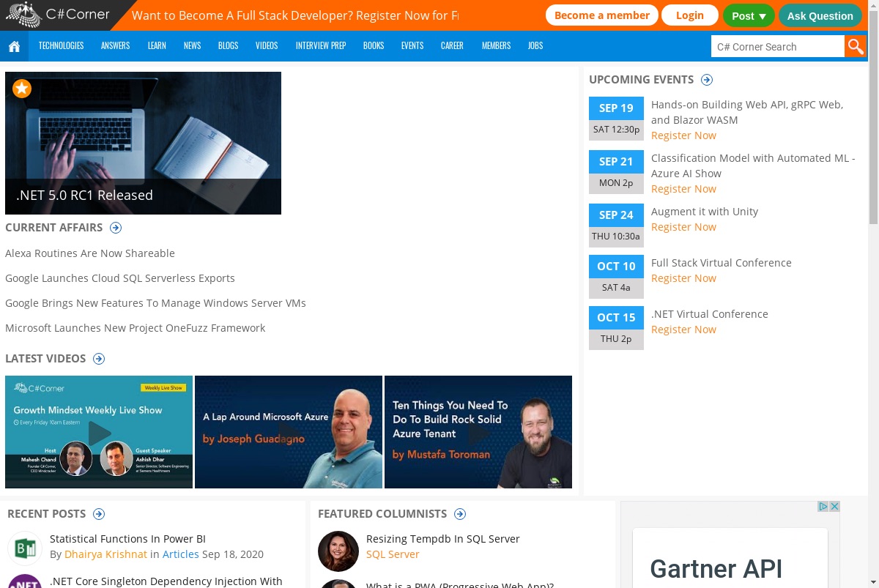Open the .NET 5.0 RC1 Released featured article

pyautogui.click(x=143, y=143)
